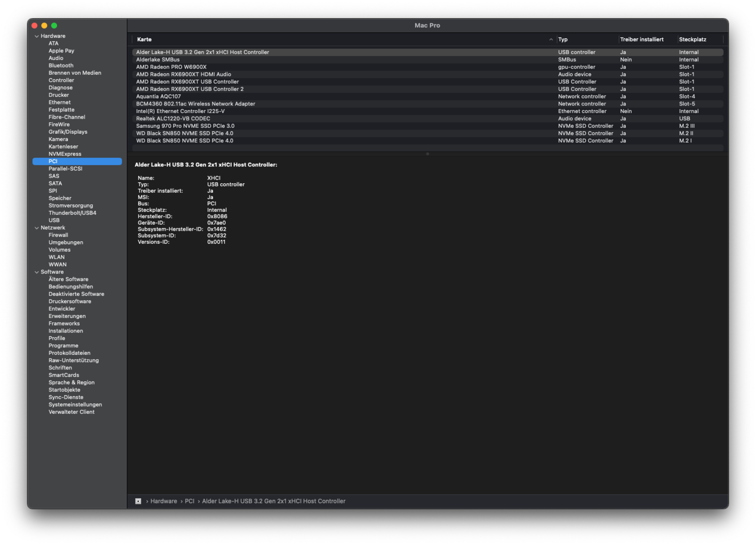Screen dimensions: 756x545
Task: Collapse the Hardware section in the sidebar
Action: point(36,36)
